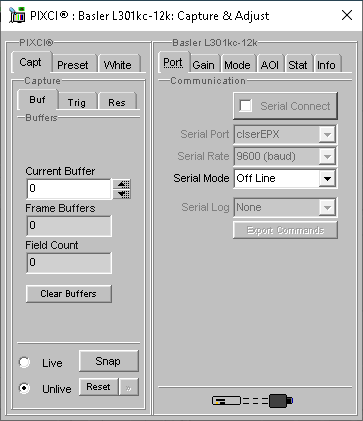Click the Current Buffer decrement arrow
Image resolution: width=363 pixels, height=421 pixels.
[122, 194]
